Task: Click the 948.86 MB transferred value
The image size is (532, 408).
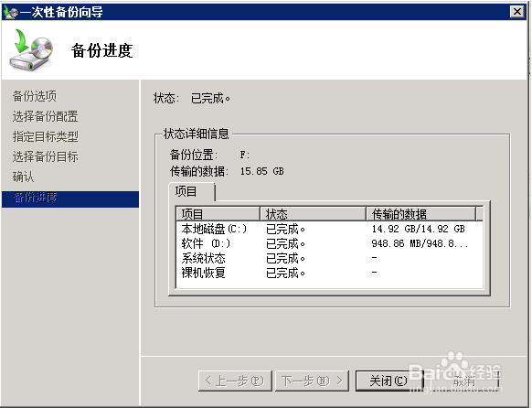Action: pyautogui.click(x=420, y=243)
